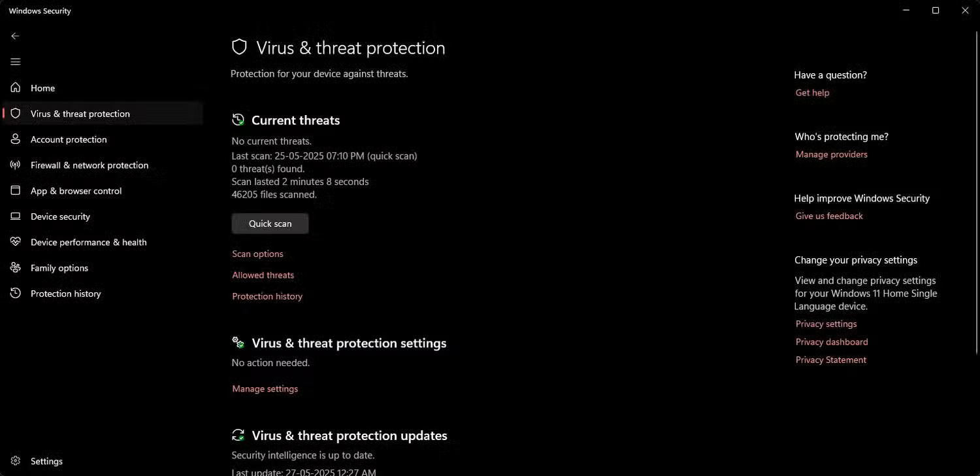Open Device security from the sidebar

(59, 216)
